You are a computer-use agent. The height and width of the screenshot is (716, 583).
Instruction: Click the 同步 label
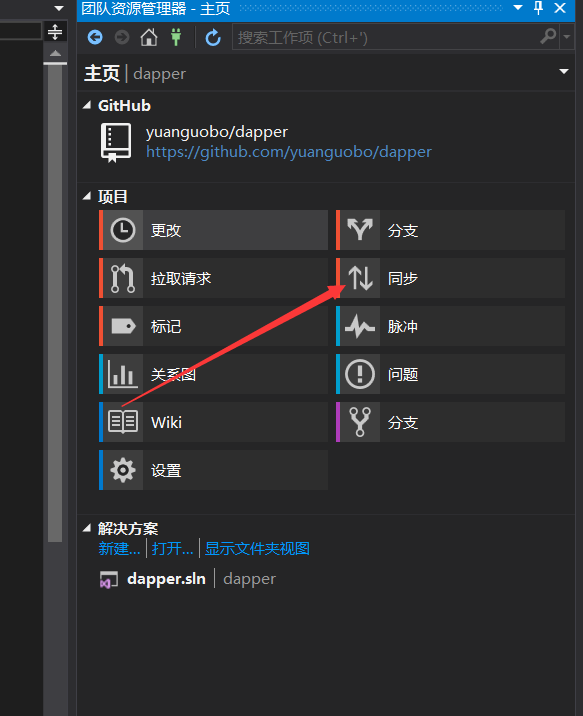403,279
